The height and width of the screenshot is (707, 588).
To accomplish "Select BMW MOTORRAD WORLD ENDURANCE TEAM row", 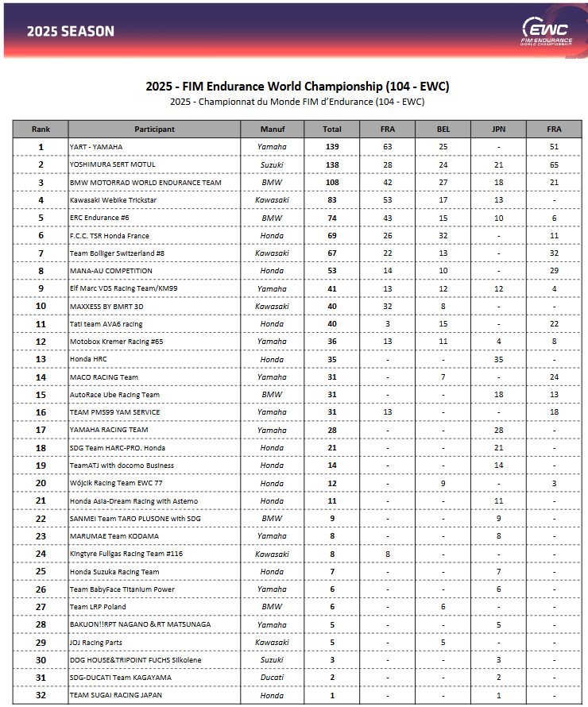I will pos(297,183).
